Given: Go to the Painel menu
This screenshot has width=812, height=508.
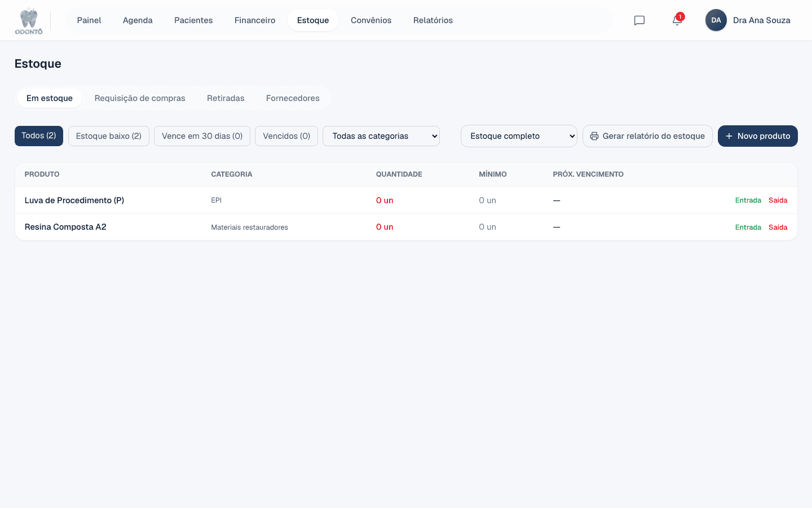Looking at the screenshot, I should [x=89, y=20].
